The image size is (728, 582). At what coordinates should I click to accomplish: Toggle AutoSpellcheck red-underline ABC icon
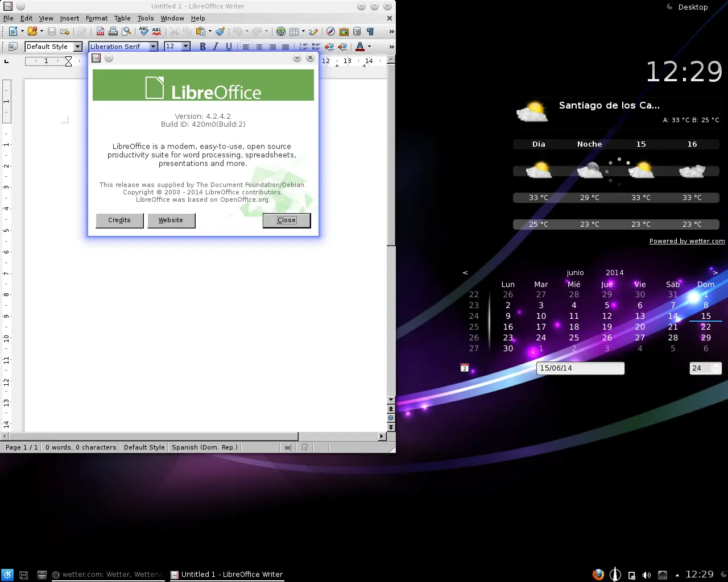157,31
